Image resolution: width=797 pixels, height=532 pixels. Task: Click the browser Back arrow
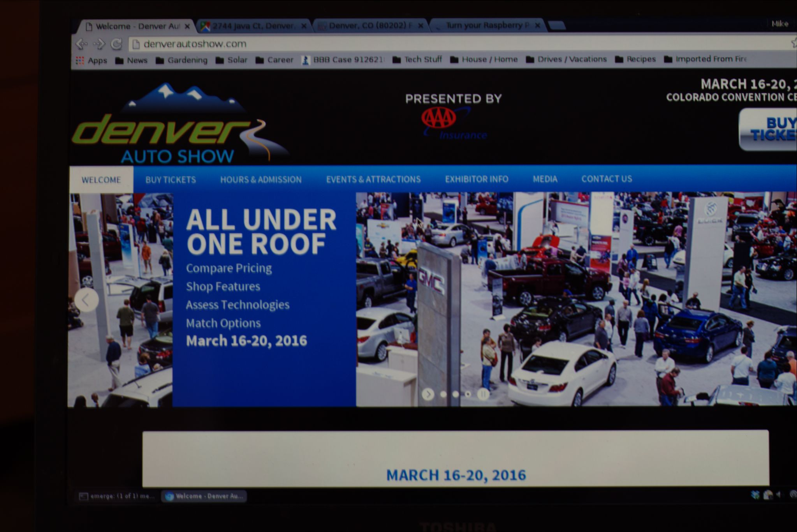pyautogui.click(x=81, y=44)
